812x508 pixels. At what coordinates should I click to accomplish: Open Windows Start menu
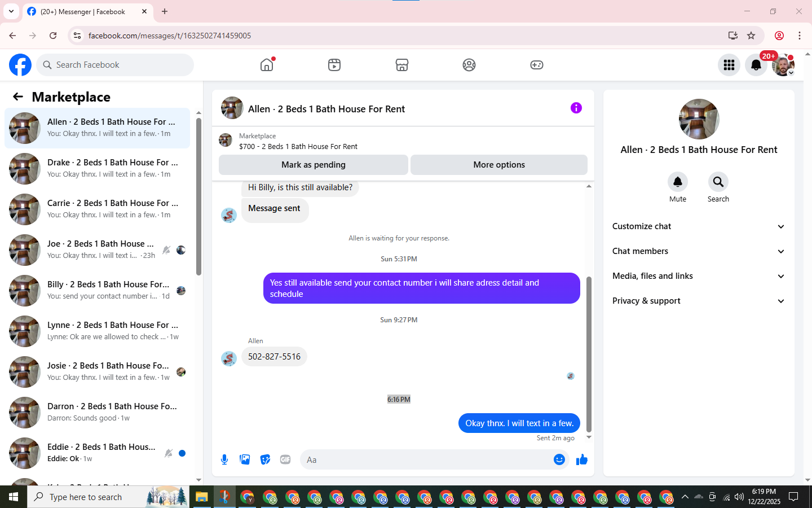[x=14, y=497]
